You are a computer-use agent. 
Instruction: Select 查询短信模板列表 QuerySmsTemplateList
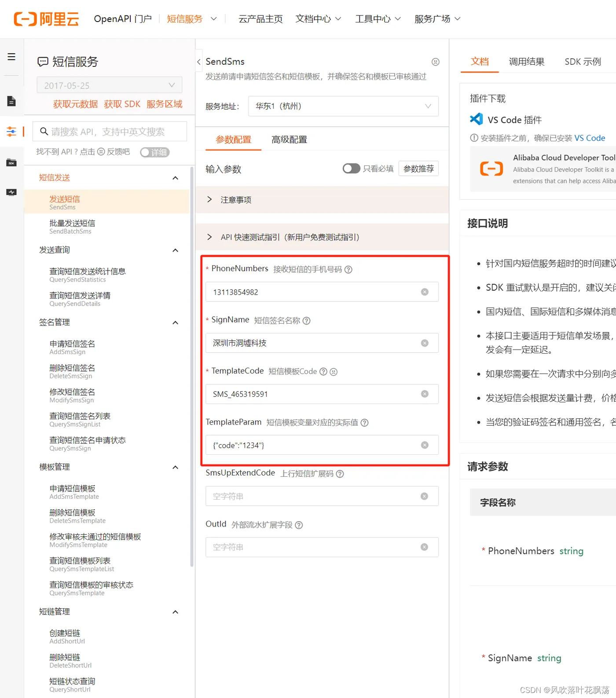pyautogui.click(x=107, y=564)
